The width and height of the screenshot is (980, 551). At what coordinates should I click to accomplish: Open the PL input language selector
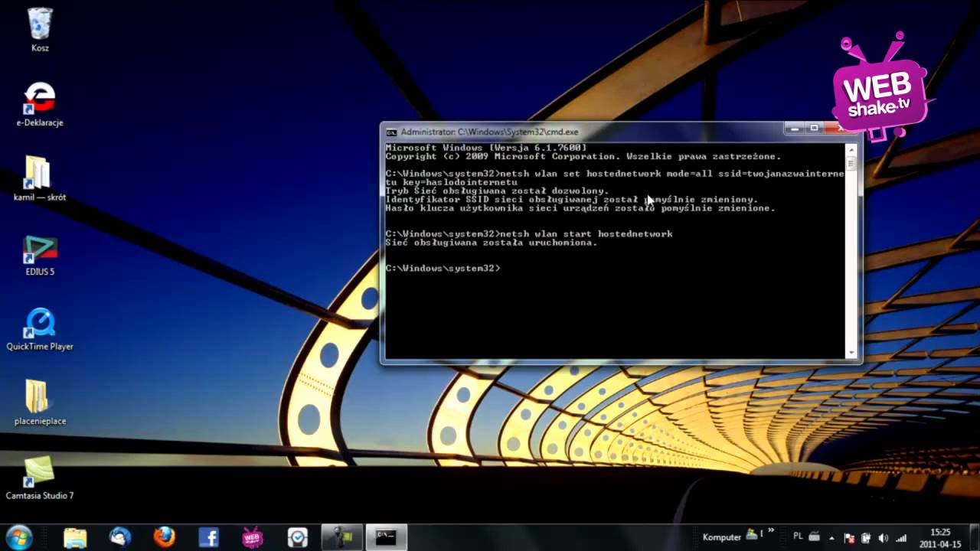pyautogui.click(x=798, y=536)
